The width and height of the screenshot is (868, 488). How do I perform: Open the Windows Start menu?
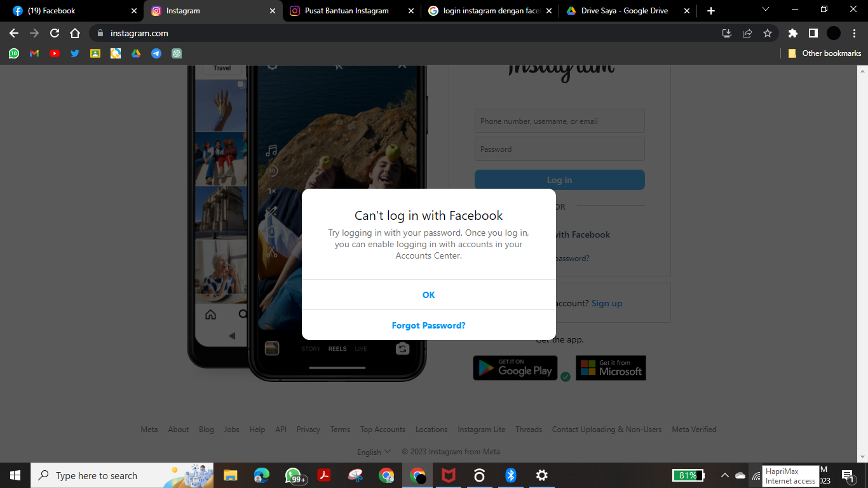[15, 475]
